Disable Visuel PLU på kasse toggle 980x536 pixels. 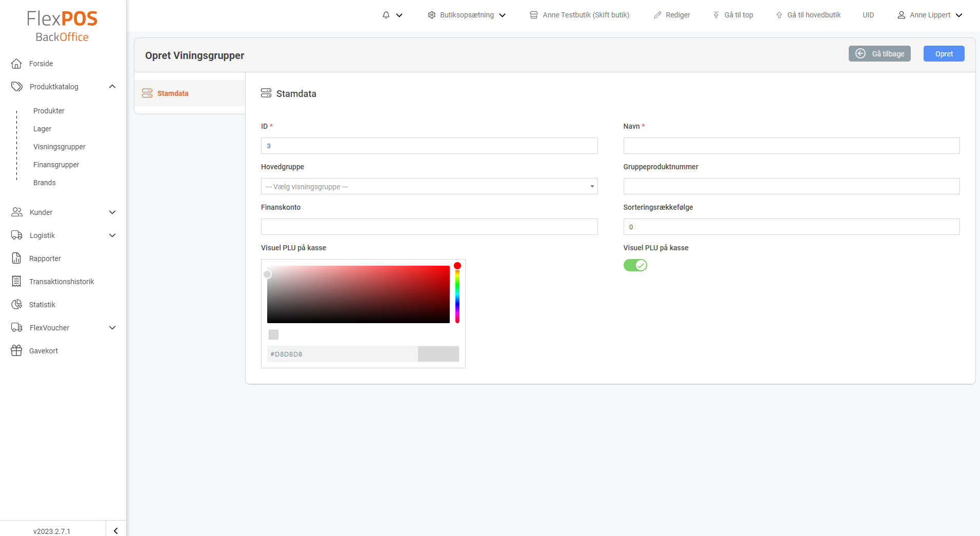[x=635, y=265]
